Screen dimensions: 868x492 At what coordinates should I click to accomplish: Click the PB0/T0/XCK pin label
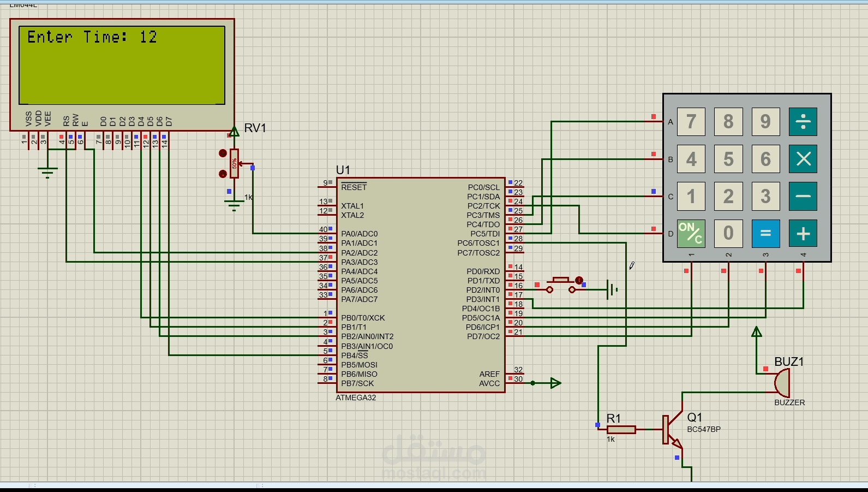(x=363, y=318)
